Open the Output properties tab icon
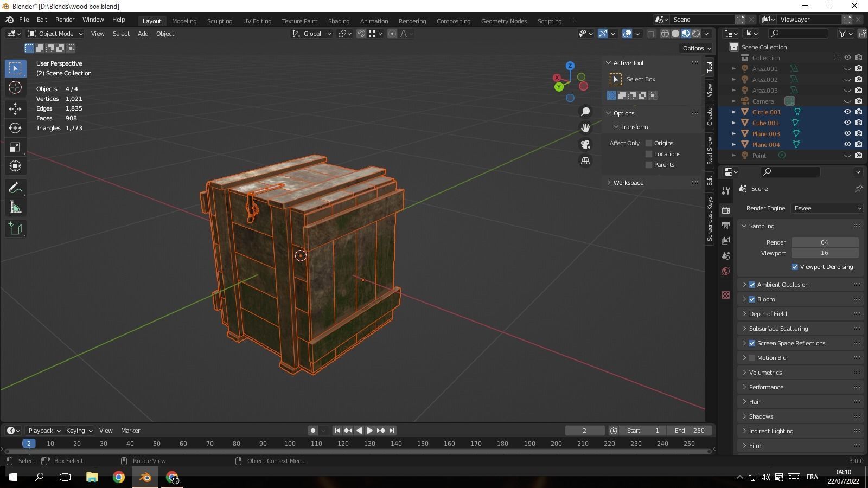The width and height of the screenshot is (868, 488). (726, 225)
